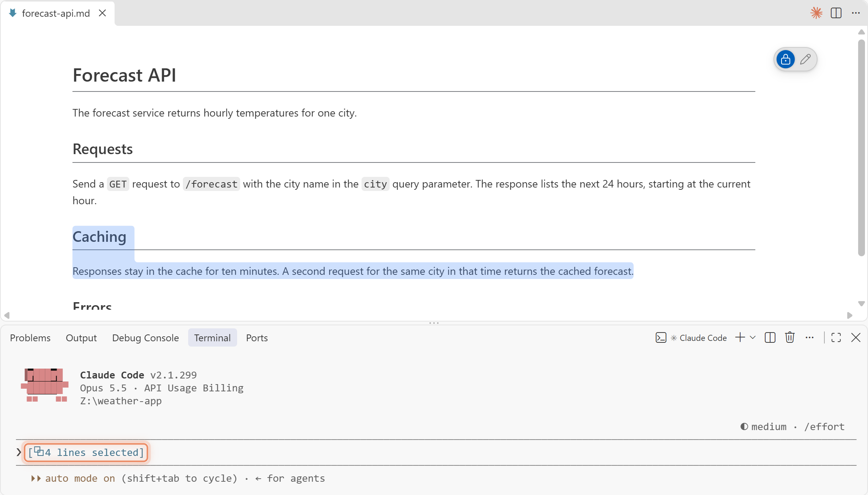868x495 pixels.
Task: Open the Problems panel tab
Action: coord(30,338)
